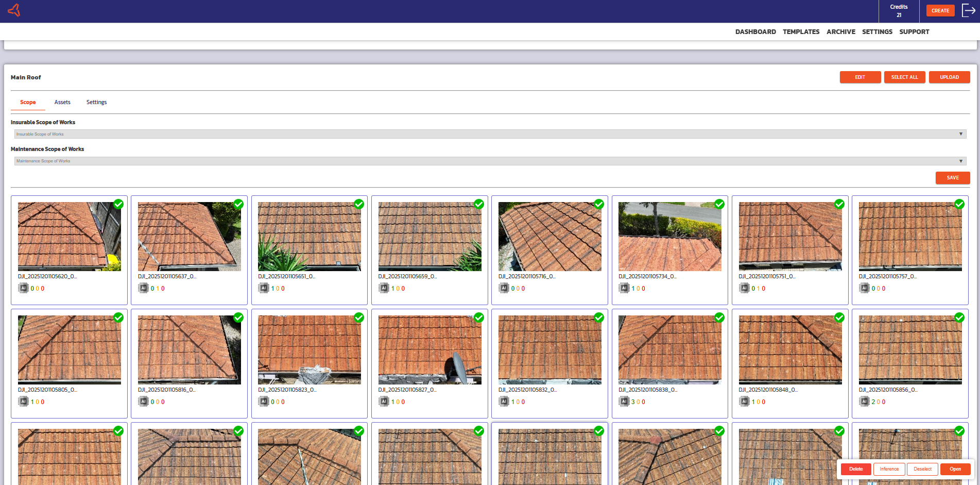Go to the Archive page
This screenshot has width=980, height=485.
pyautogui.click(x=841, y=32)
